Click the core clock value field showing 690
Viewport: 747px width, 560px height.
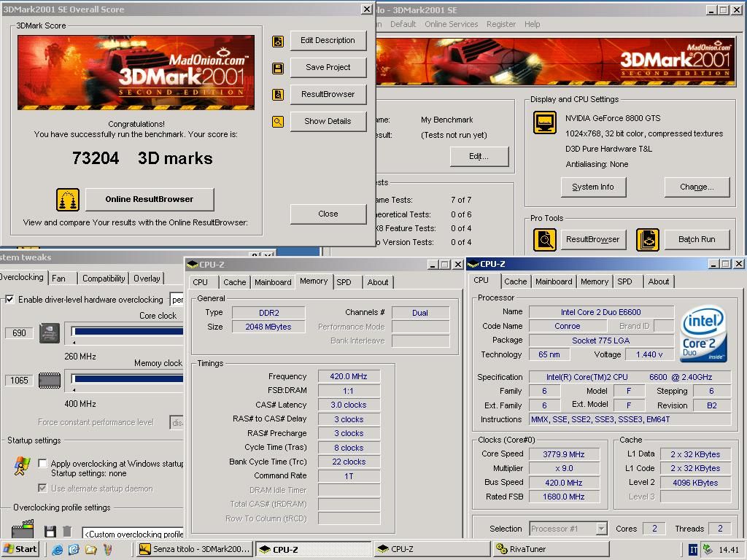point(19,332)
